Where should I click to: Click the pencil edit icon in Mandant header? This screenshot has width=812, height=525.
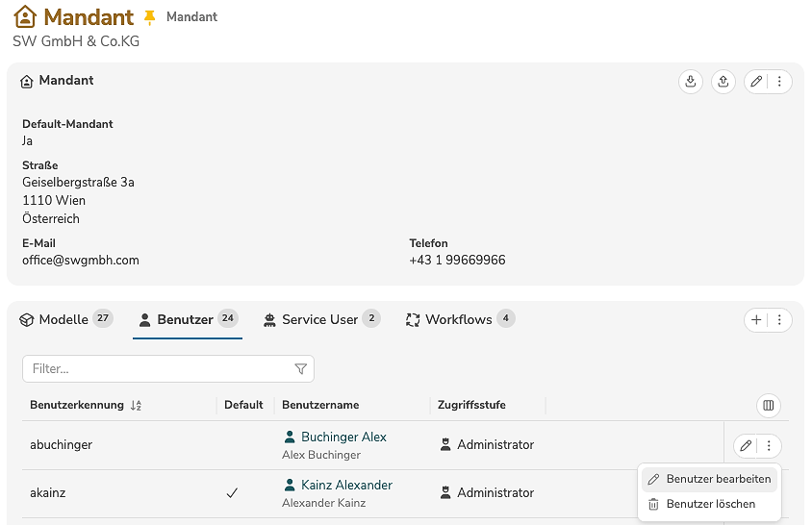[756, 82]
